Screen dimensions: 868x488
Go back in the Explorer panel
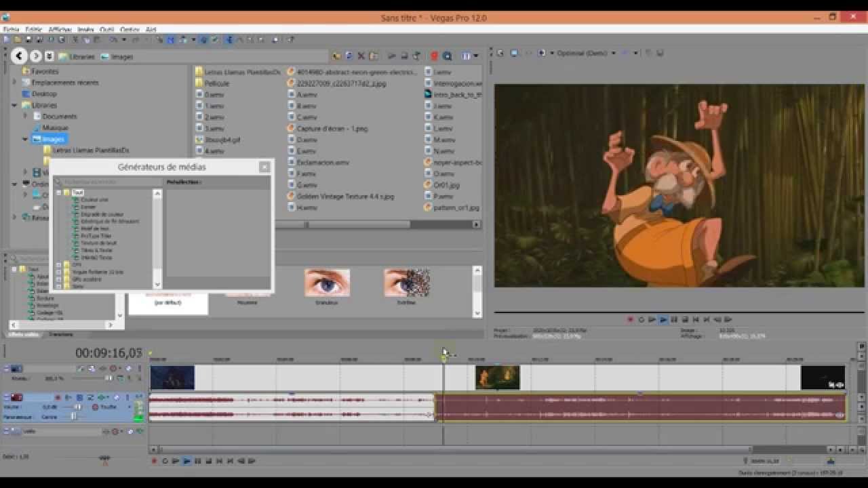click(x=19, y=56)
